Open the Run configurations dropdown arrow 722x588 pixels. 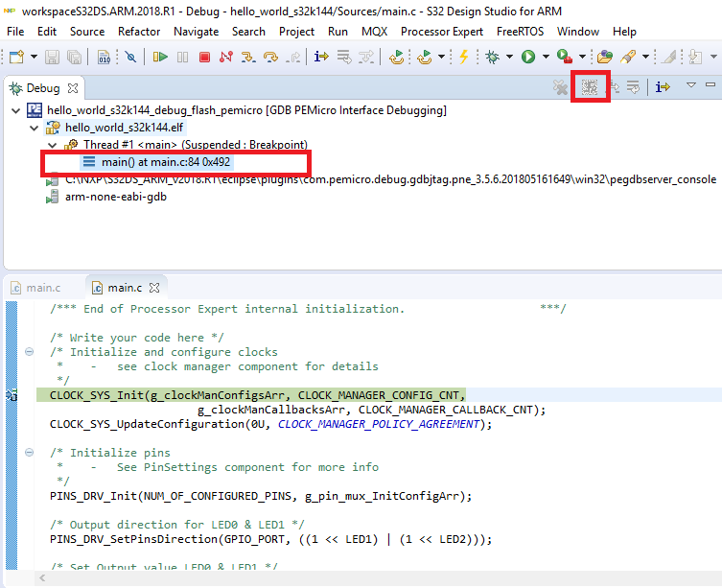[546, 57]
